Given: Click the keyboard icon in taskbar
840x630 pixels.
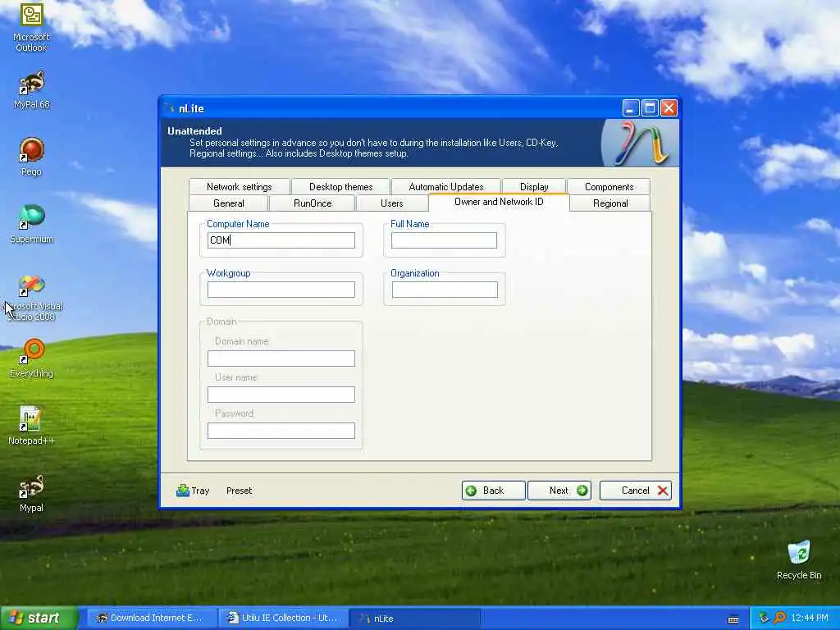Looking at the screenshot, I should tap(733, 619).
